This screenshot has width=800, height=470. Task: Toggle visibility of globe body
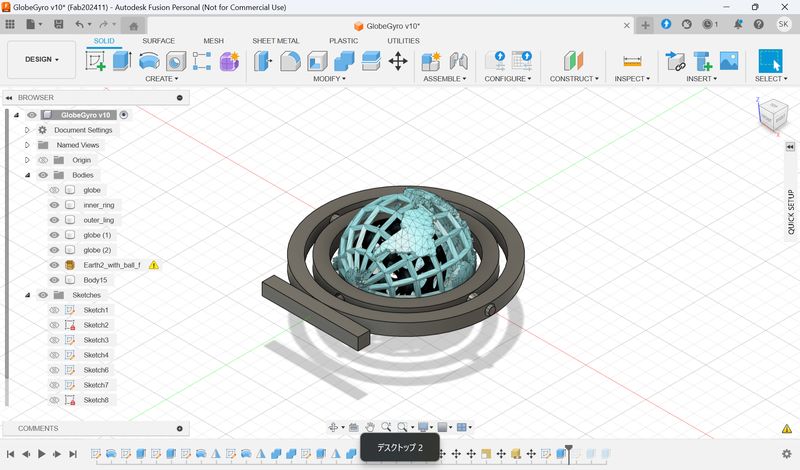click(x=54, y=190)
